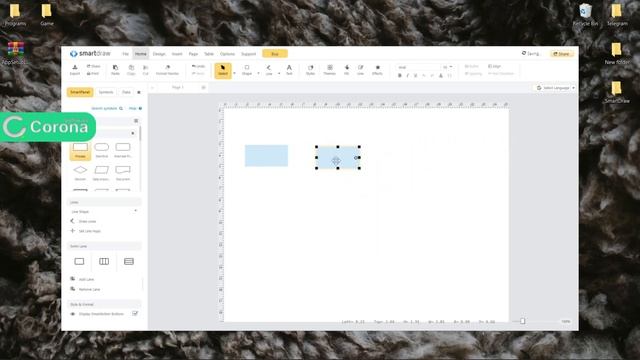This screenshot has width=640, height=360.
Task: Open the Effects menu
Action: coord(378,70)
